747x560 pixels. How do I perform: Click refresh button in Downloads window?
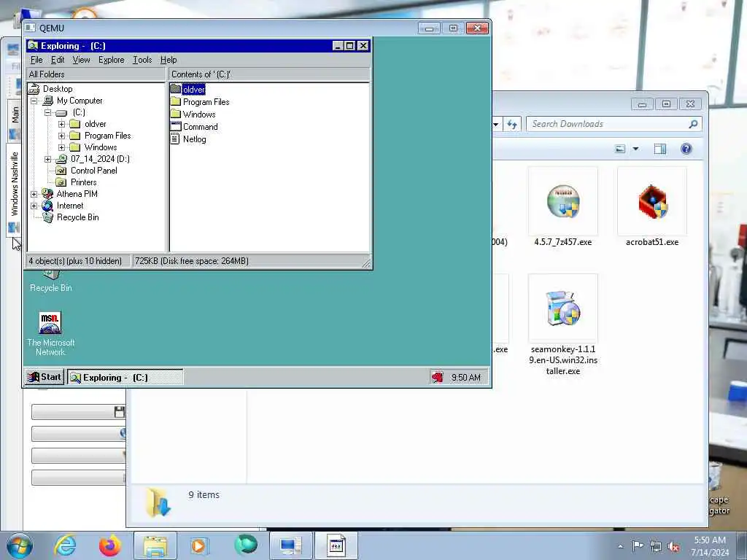[512, 124]
